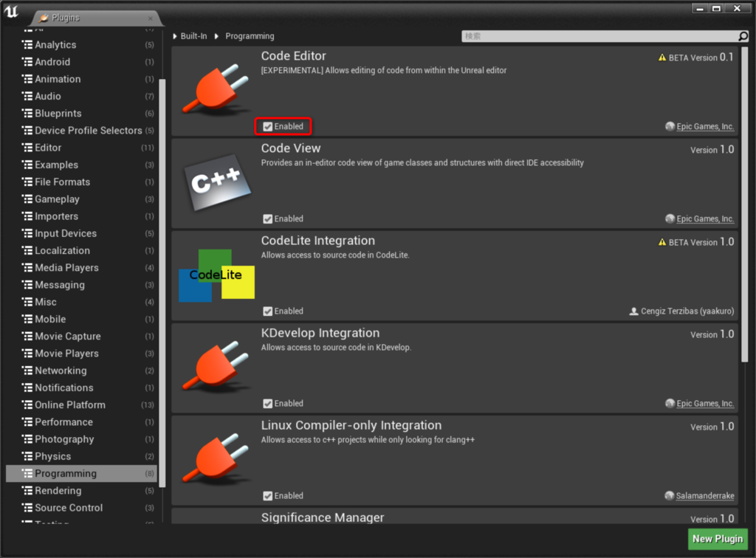Open the Performance category
Screen dimensions: 756x558
point(81,421)
